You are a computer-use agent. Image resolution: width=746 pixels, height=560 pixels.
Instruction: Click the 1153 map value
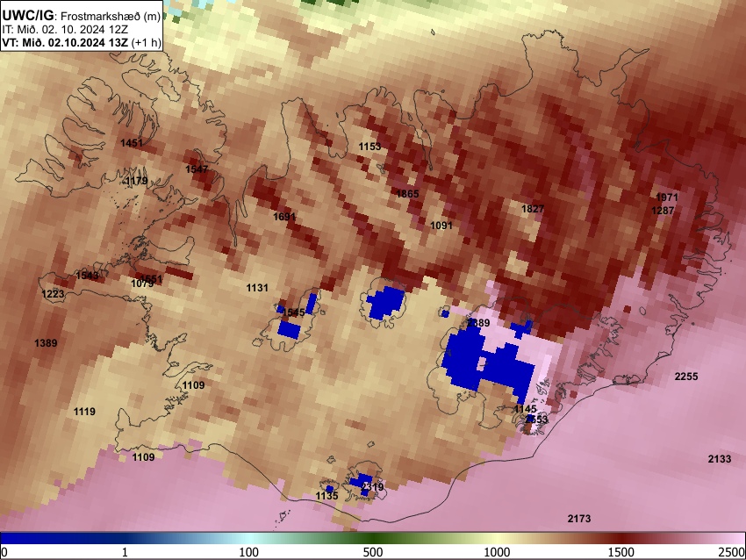369,147
